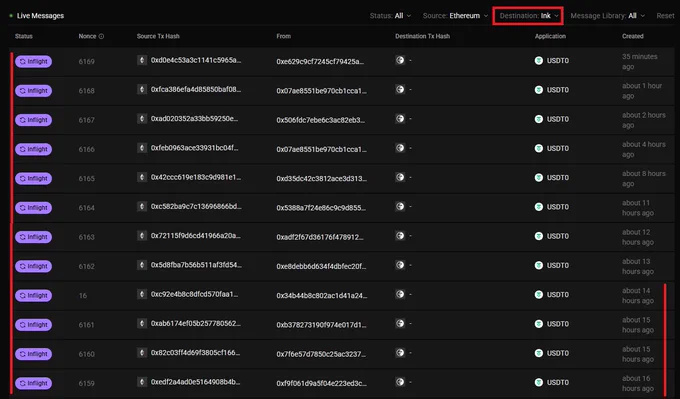Open From address 0x5388a7f24e86c9c9d855
This screenshot has height=399, width=680.
321,208
